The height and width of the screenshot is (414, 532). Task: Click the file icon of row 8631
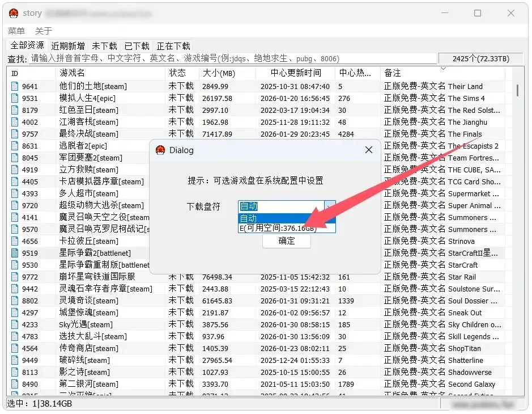click(15, 146)
